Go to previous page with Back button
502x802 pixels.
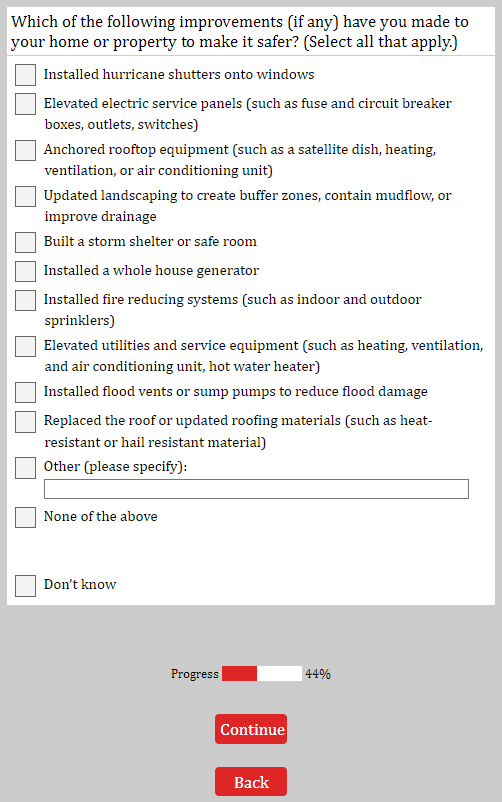(251, 782)
